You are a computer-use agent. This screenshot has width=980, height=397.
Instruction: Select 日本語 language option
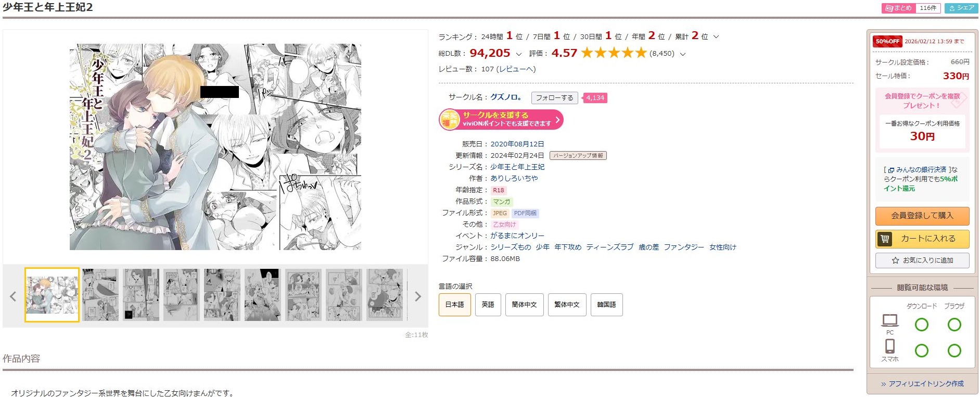click(x=454, y=305)
